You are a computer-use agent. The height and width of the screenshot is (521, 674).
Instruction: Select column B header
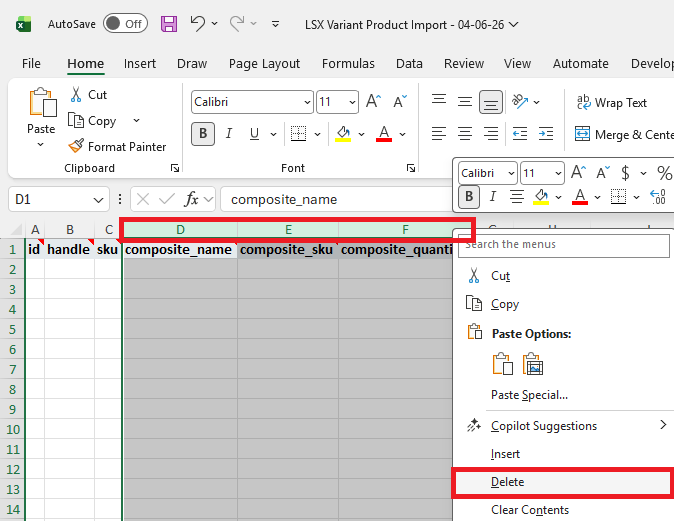pyautogui.click(x=70, y=230)
